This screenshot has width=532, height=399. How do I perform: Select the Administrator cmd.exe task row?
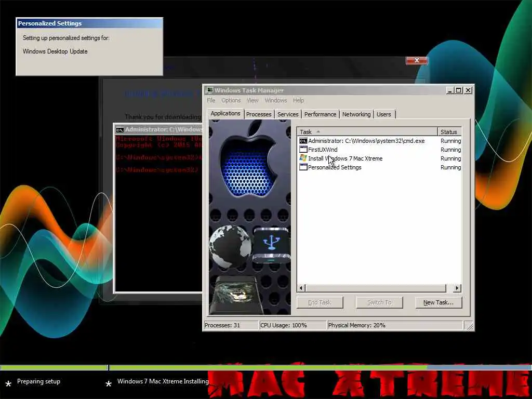tap(380, 141)
